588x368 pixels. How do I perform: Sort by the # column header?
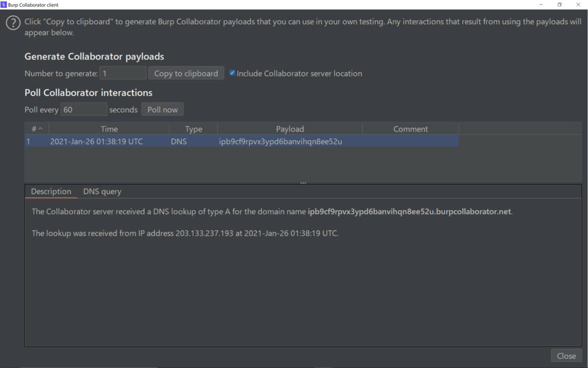[x=37, y=129]
